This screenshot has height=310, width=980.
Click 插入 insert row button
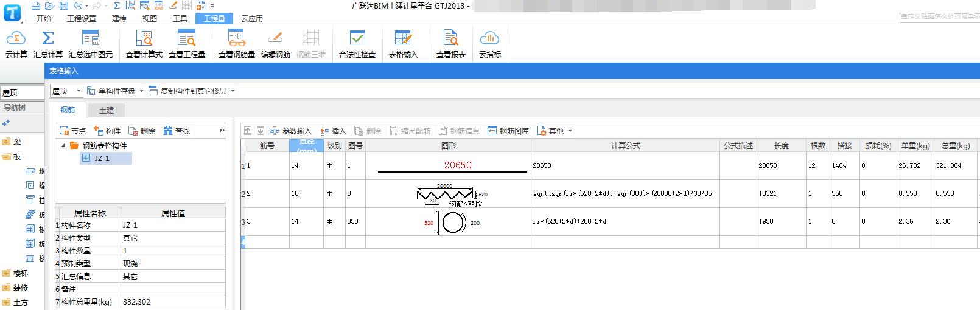click(332, 131)
